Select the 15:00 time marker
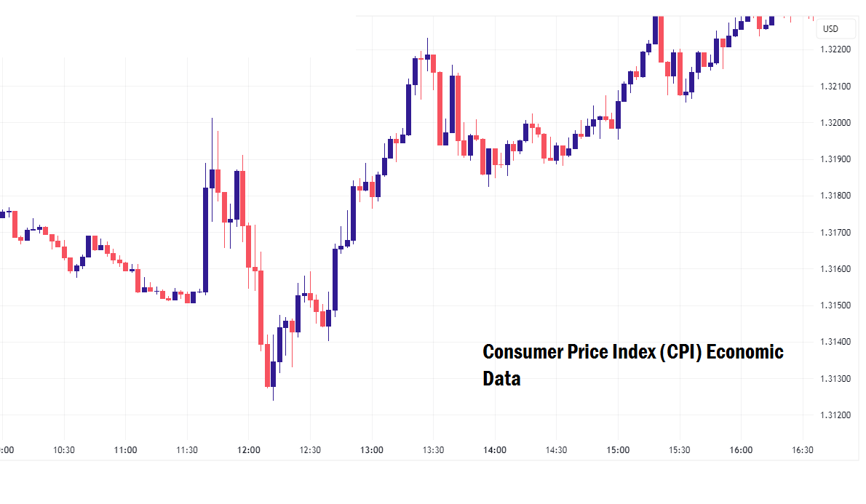The width and height of the screenshot is (866, 504). pyautogui.click(x=618, y=450)
